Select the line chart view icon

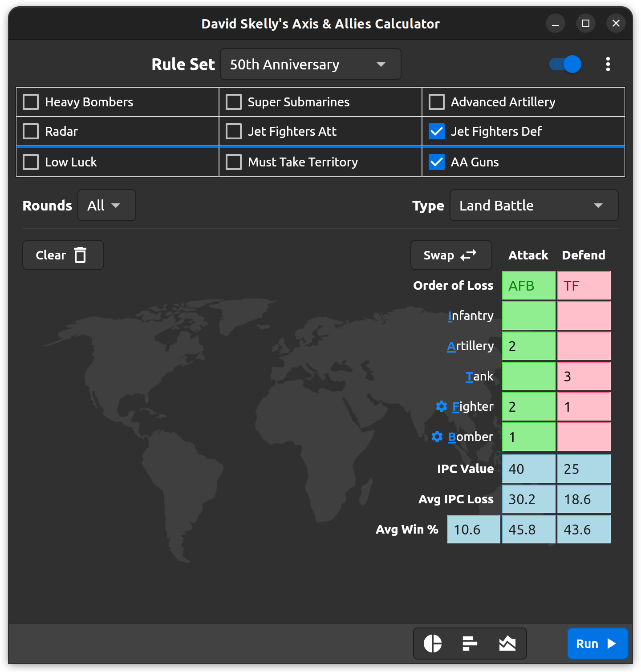(507, 644)
